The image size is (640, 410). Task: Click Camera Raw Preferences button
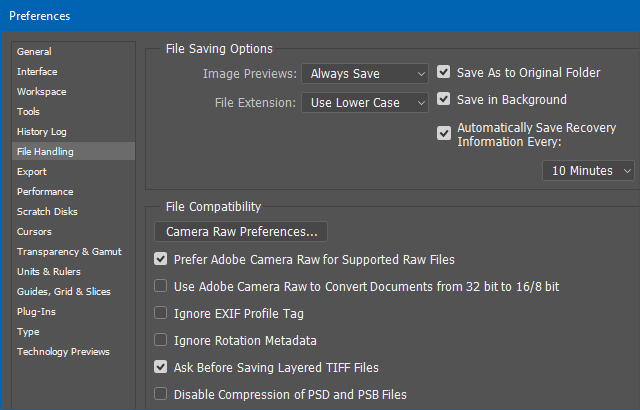point(241,232)
